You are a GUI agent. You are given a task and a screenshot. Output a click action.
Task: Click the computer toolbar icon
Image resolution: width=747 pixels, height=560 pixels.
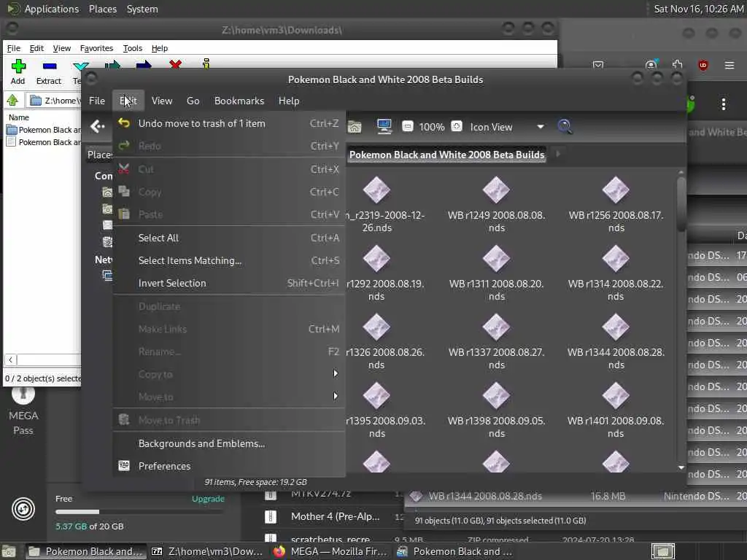tap(384, 126)
